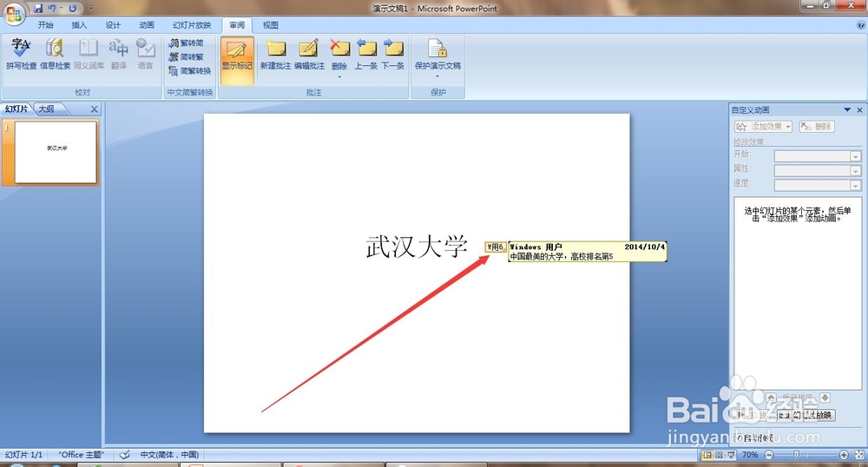Open the PowerPoint help icon
The width and height of the screenshot is (868, 467).
coord(861,25)
